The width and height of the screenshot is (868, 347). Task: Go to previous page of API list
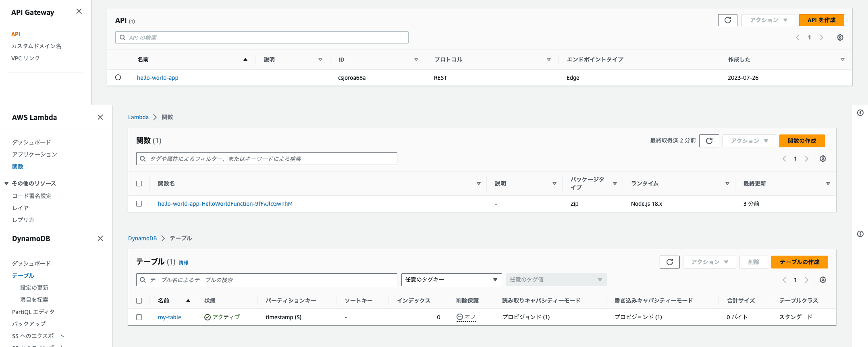[x=797, y=37]
